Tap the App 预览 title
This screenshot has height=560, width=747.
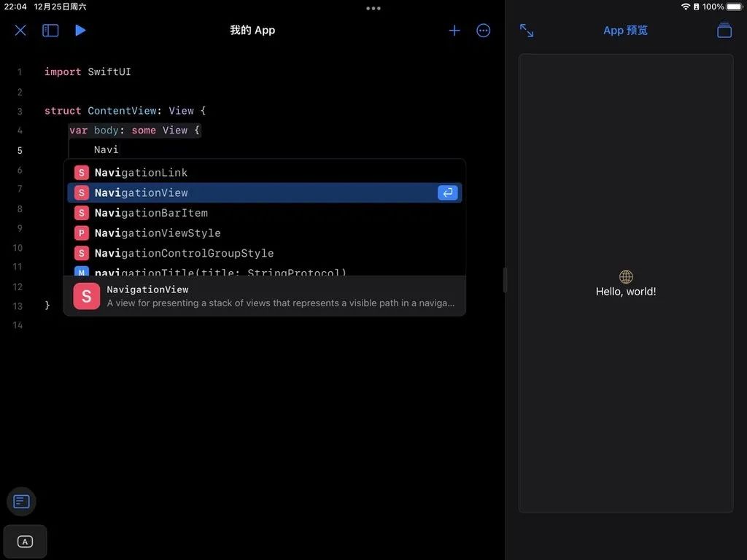click(625, 31)
